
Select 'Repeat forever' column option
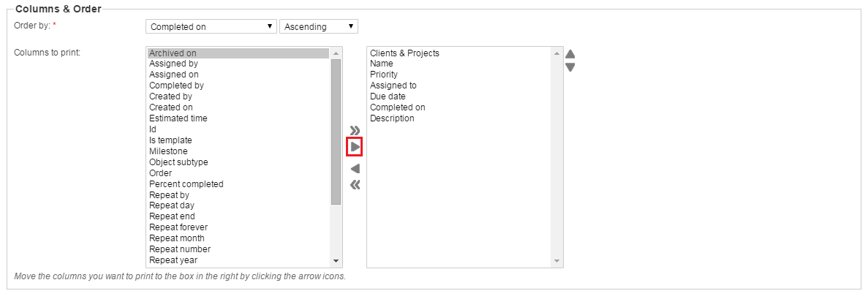click(x=178, y=227)
